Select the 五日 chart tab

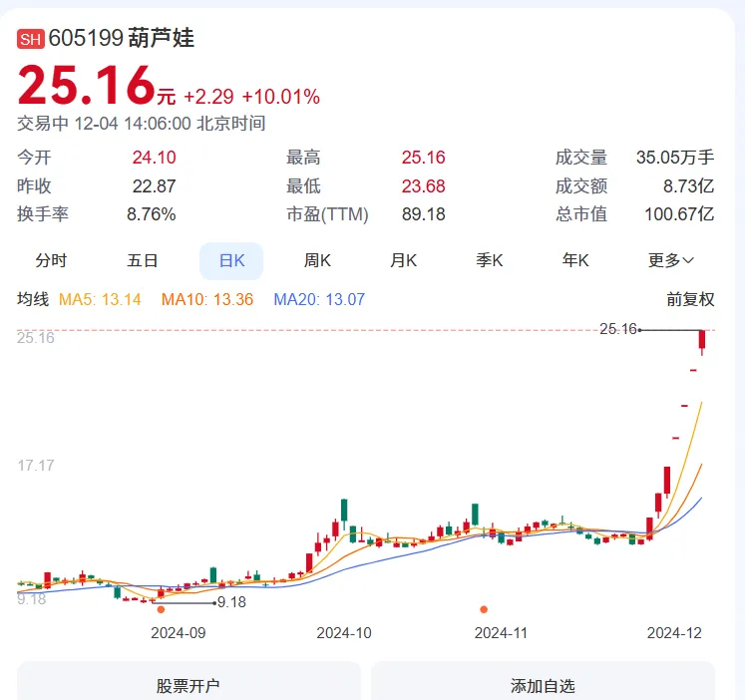pos(142,260)
